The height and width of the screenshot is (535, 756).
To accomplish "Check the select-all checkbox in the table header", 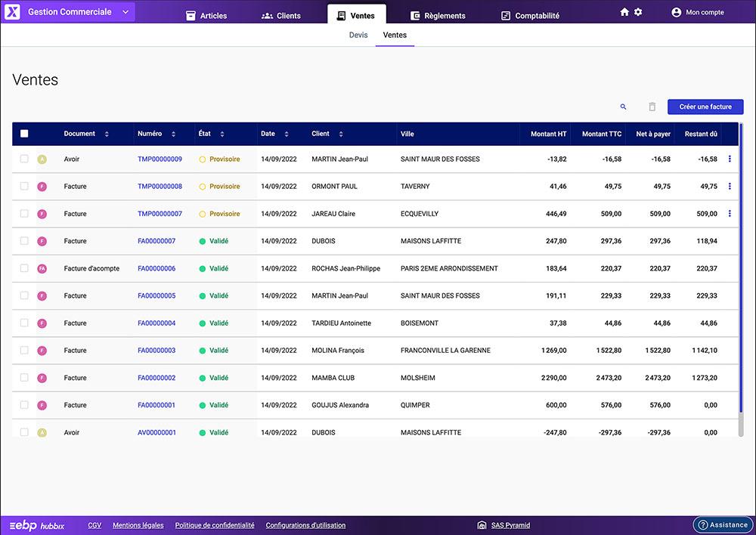I will [x=23, y=133].
